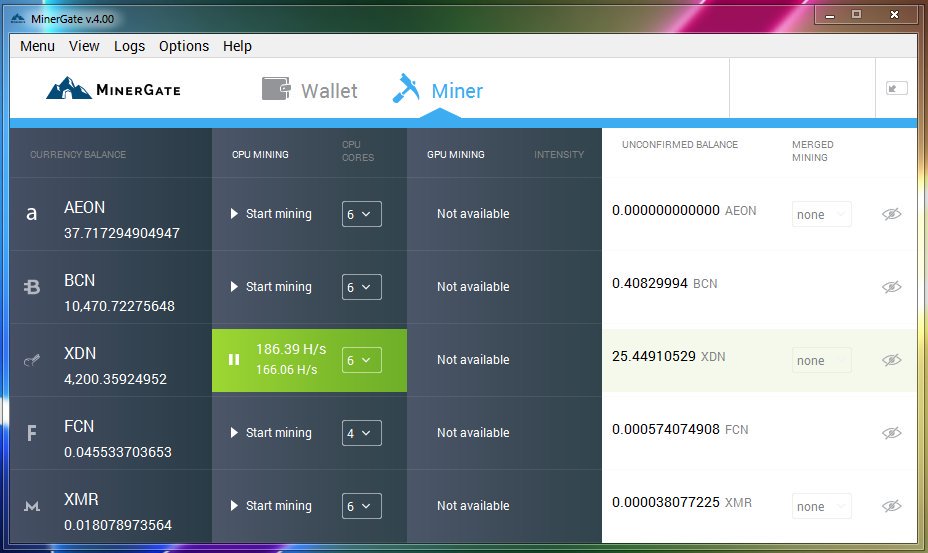Open XDN CPU cores dropdown
928x553 pixels.
(x=362, y=360)
